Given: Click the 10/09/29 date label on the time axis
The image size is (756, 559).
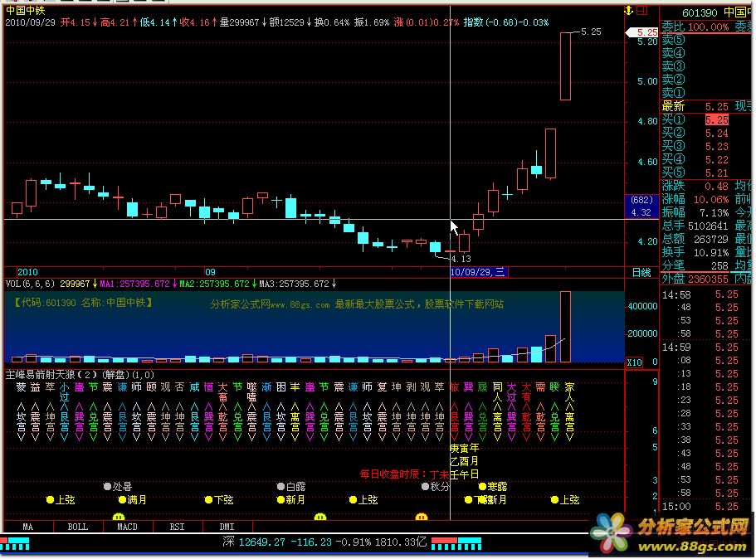Looking at the screenshot, I should coord(478,272).
